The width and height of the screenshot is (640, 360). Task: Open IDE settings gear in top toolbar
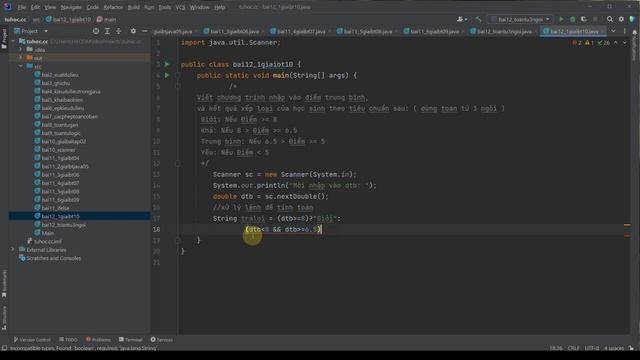621,19
